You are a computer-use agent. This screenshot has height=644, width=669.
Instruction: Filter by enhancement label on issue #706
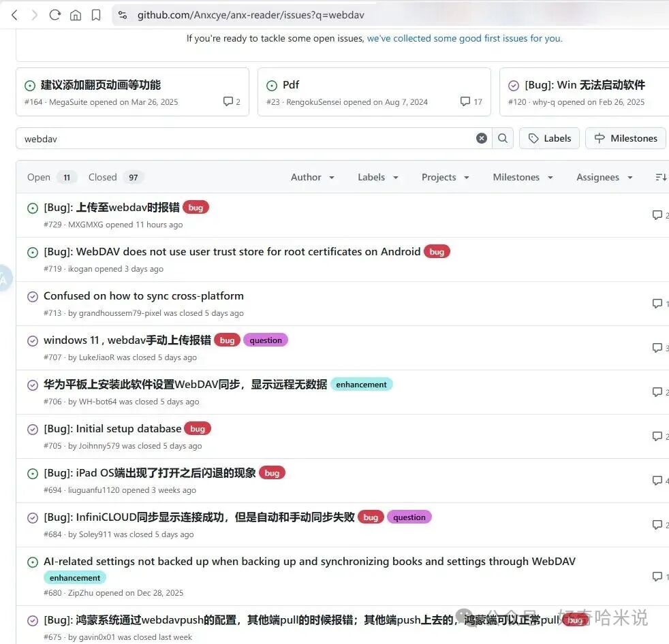coord(361,385)
